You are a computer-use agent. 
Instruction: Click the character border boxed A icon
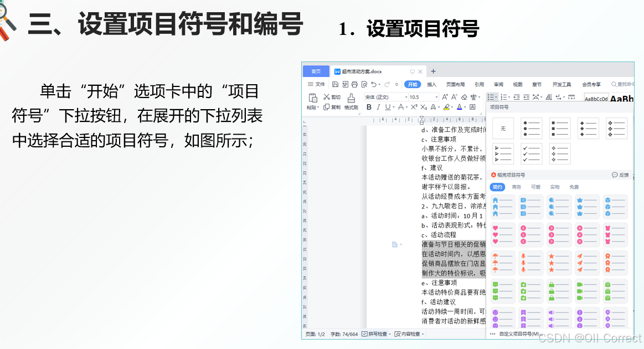point(472,107)
